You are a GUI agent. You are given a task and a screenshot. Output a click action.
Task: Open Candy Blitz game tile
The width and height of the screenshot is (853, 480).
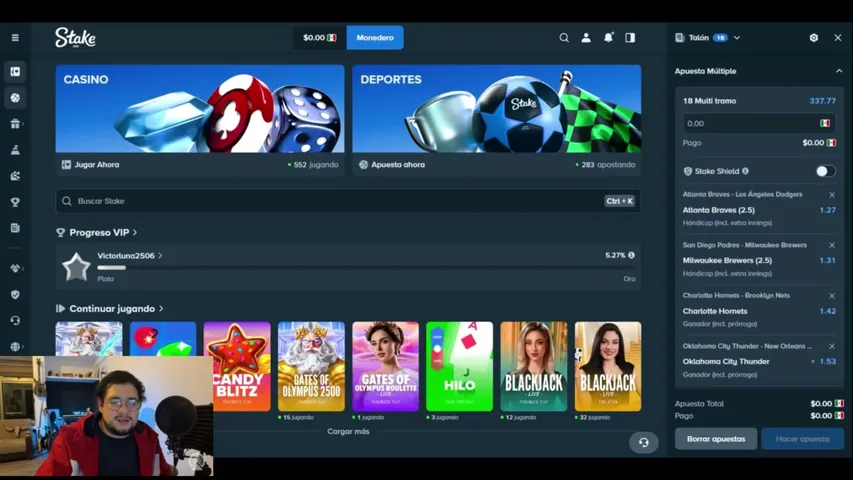coord(237,366)
